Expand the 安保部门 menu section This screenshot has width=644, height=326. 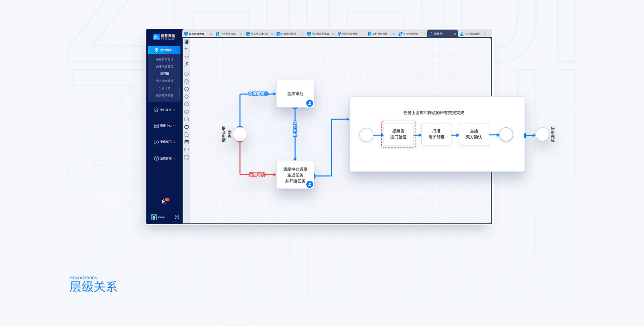click(x=164, y=142)
